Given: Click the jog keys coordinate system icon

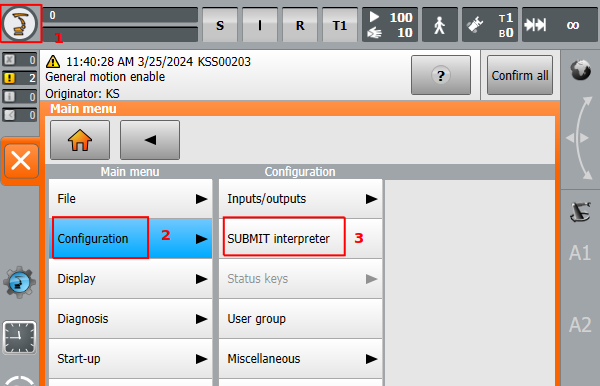Looking at the screenshot, I should (x=580, y=212).
